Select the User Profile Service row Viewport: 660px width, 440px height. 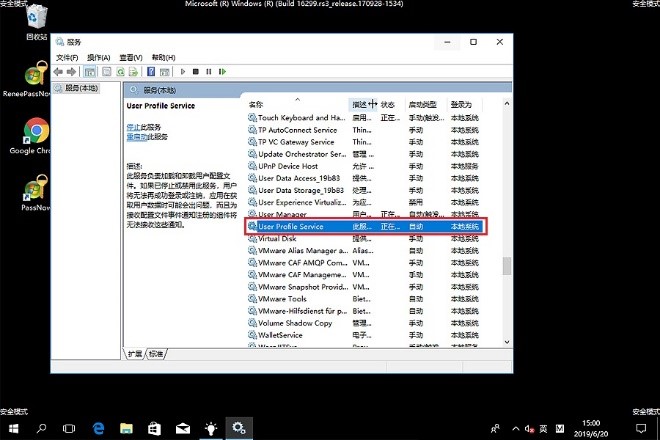click(x=364, y=227)
